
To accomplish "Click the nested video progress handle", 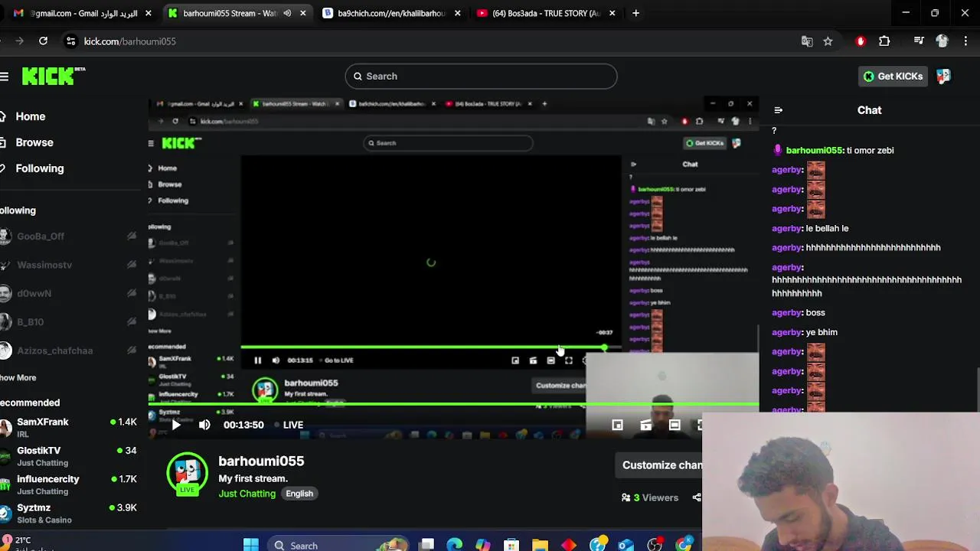I will point(604,347).
